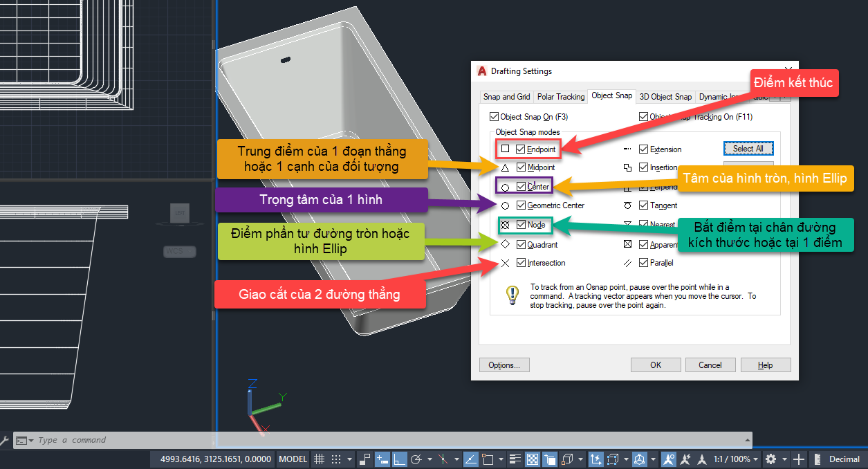This screenshot has width=868, height=469.
Task: Toggle Selection Cycling icon in status bar
Action: [x=550, y=459]
